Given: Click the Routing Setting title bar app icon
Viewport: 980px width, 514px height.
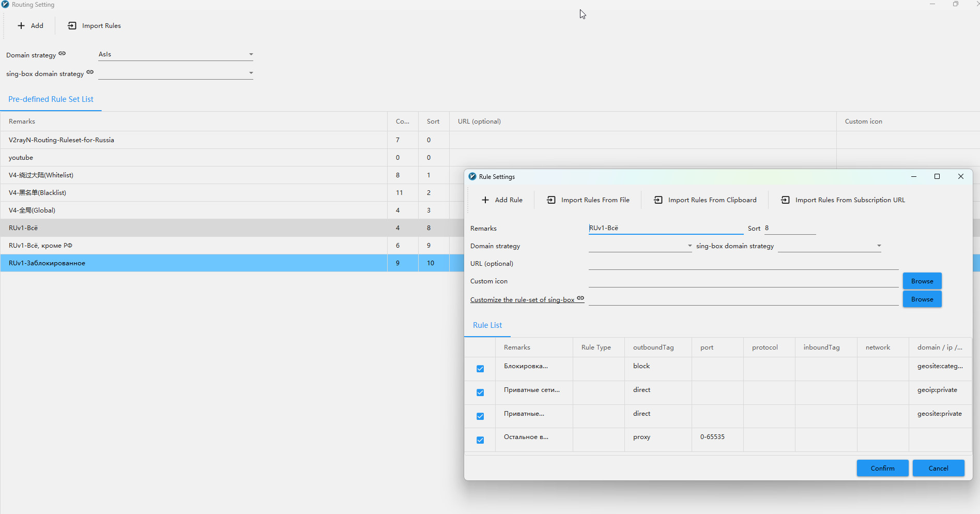Looking at the screenshot, I should [5, 4].
